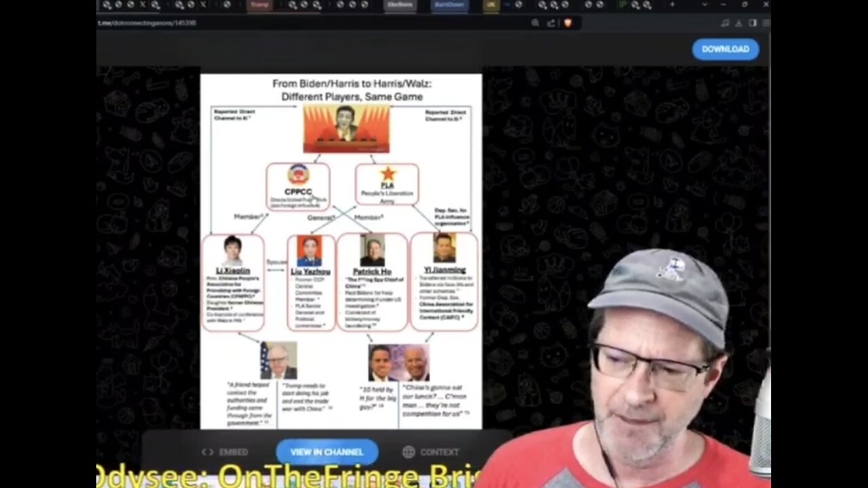Click the zoom magnifier icon in address bar
Image resolution: width=868 pixels, height=488 pixels.
click(535, 22)
